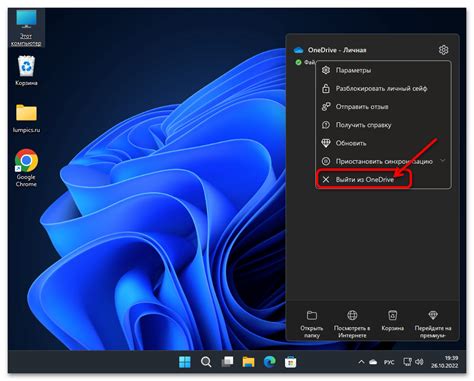Expand the pause sync chevron arrow
This screenshot has width=474, height=381.
tap(443, 161)
